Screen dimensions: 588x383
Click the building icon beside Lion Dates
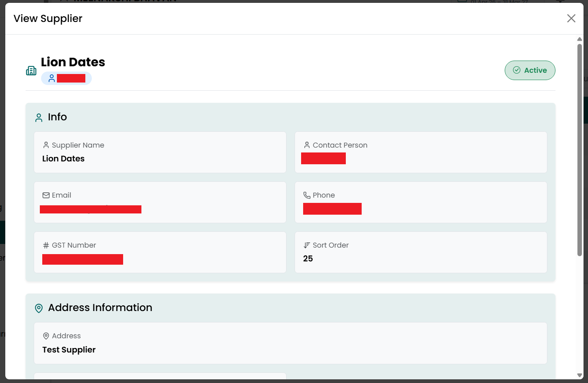coord(31,71)
